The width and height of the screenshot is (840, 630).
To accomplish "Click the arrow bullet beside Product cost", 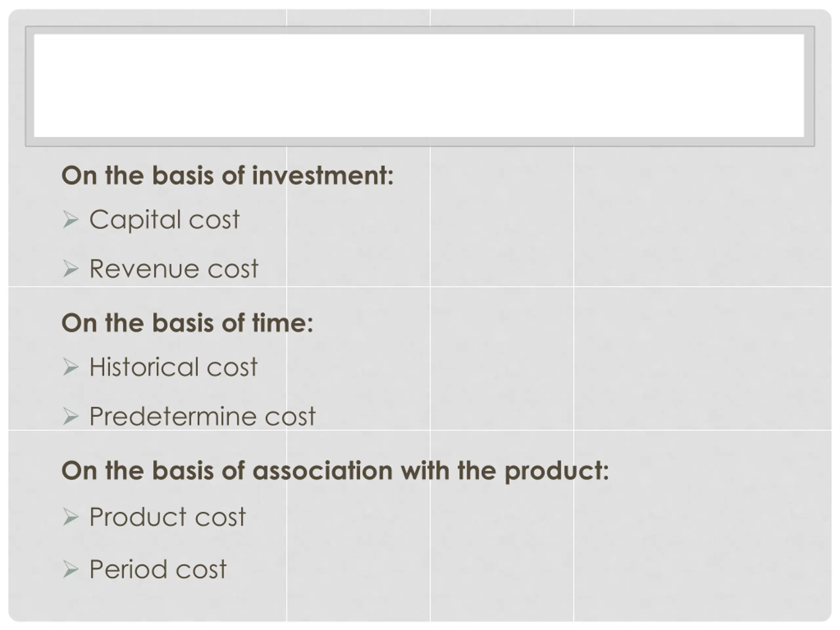I will [71, 517].
